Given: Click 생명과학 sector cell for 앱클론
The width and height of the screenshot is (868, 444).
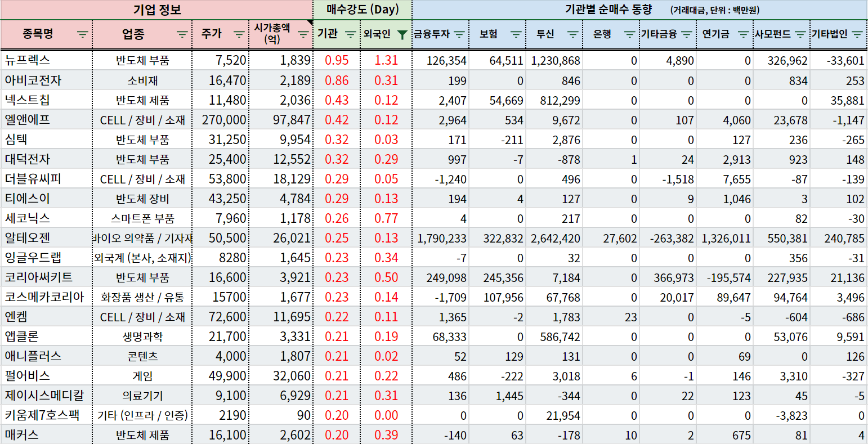Looking at the screenshot, I should [x=142, y=337].
